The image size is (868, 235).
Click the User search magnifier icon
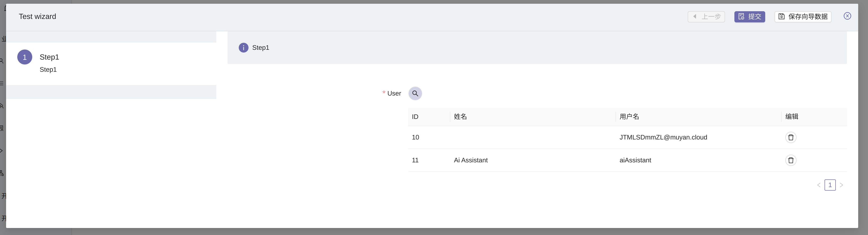415,93
